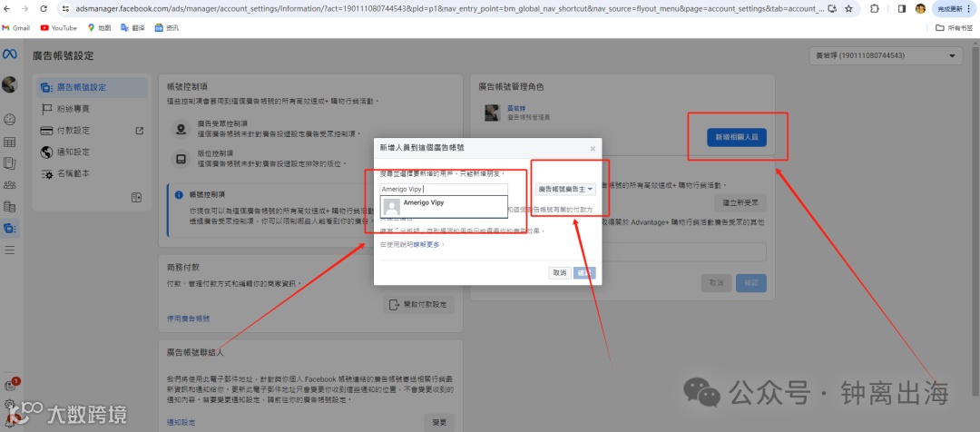This screenshot has height=432, width=980.
Task: Click the confirm button in add people dialog
Action: (x=584, y=273)
